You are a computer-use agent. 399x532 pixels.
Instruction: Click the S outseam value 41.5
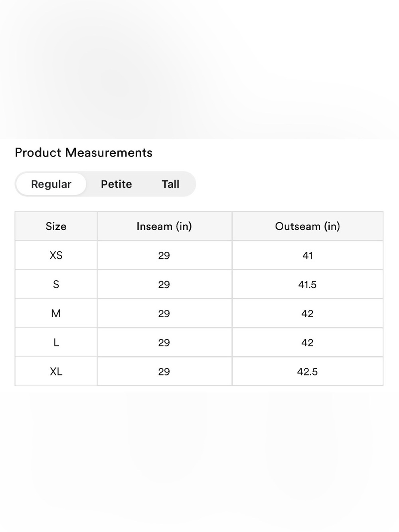(x=308, y=285)
